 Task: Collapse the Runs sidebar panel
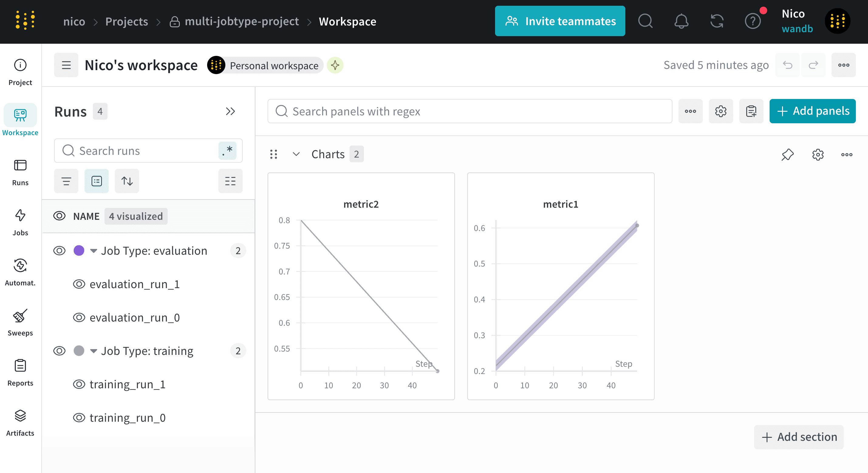(230, 111)
